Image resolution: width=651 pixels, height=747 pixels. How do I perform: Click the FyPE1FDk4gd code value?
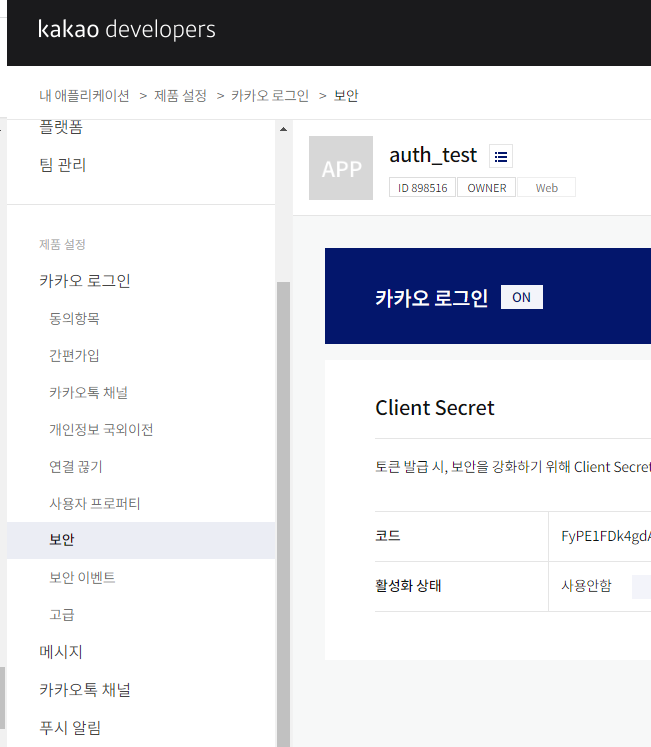[x=606, y=536]
